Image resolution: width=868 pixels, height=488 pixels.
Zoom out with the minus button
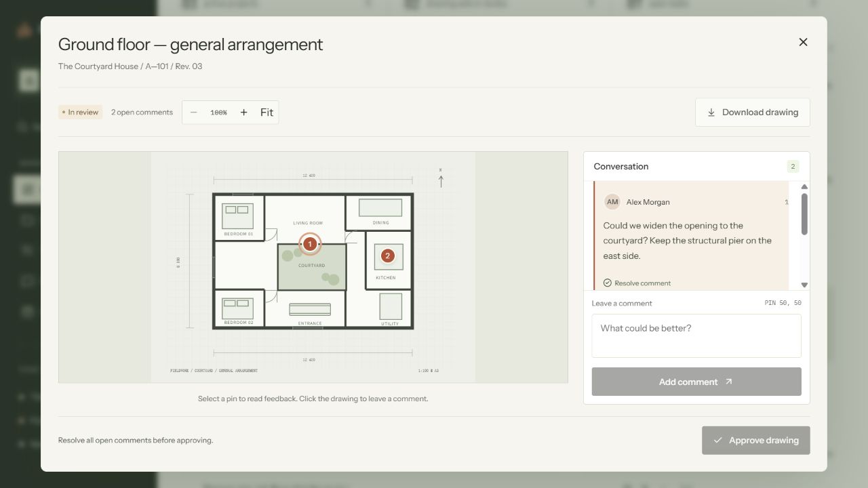coord(194,113)
